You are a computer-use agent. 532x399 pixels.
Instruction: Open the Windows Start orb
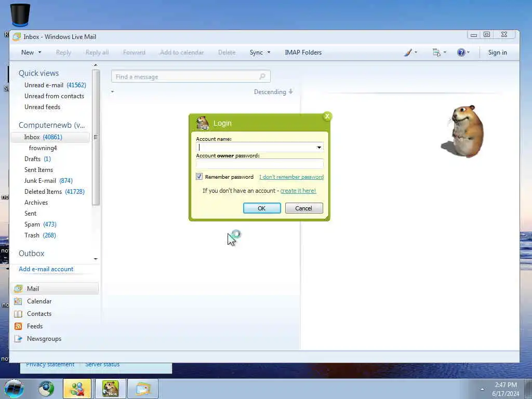tap(14, 389)
